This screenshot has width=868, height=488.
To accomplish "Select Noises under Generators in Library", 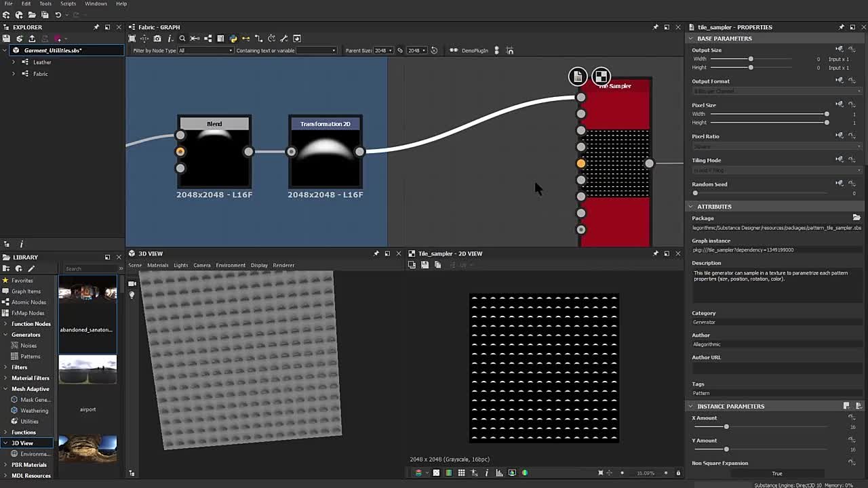I will [28, 346].
